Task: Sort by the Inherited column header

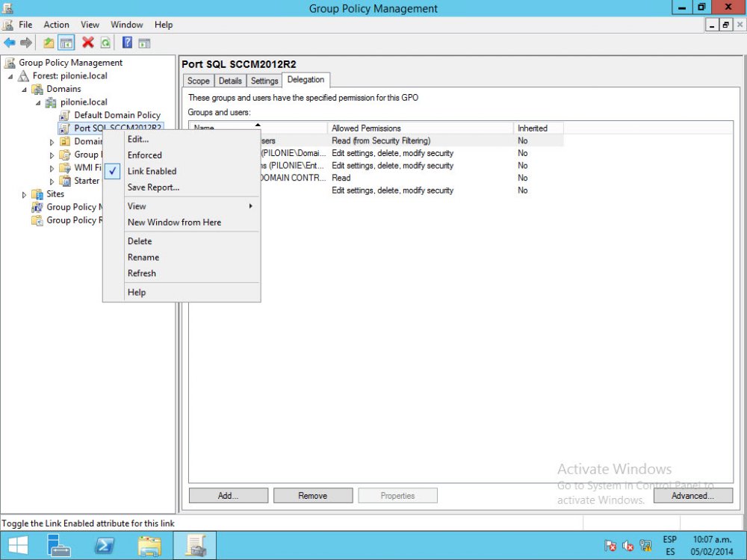Action: [x=539, y=128]
